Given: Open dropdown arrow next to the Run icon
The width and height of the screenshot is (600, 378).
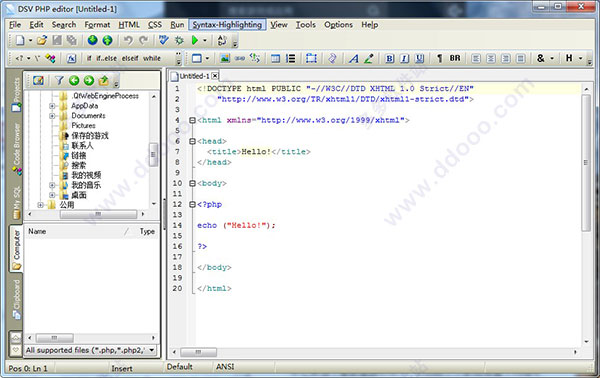Looking at the screenshot, I should 205,40.
